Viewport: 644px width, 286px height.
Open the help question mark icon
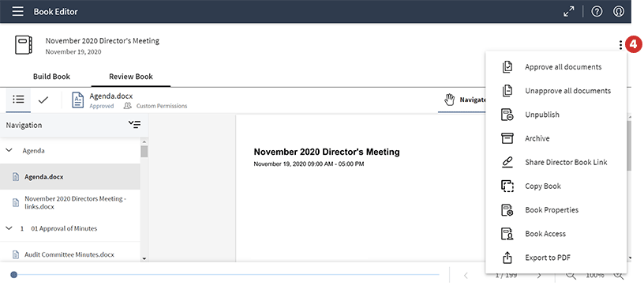point(597,12)
